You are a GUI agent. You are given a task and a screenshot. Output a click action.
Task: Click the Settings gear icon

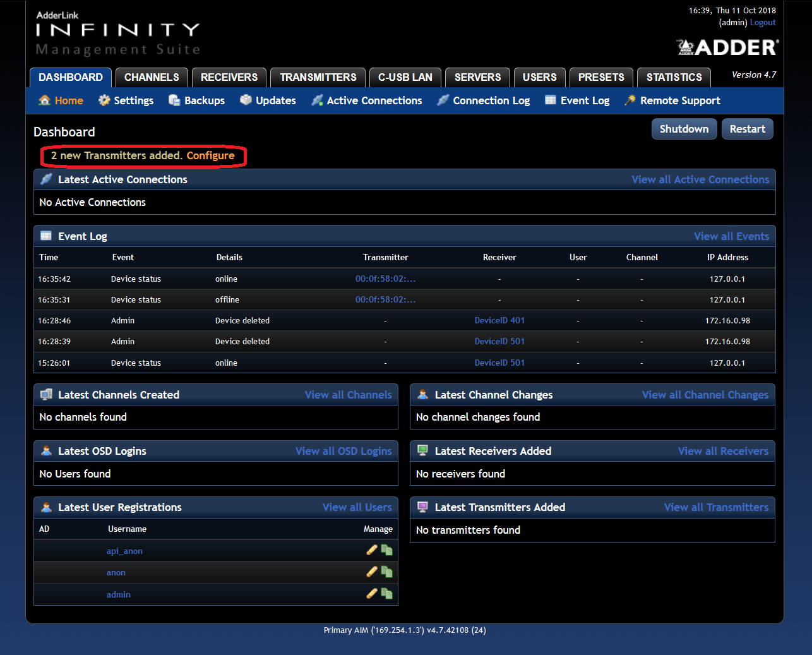pyautogui.click(x=104, y=100)
